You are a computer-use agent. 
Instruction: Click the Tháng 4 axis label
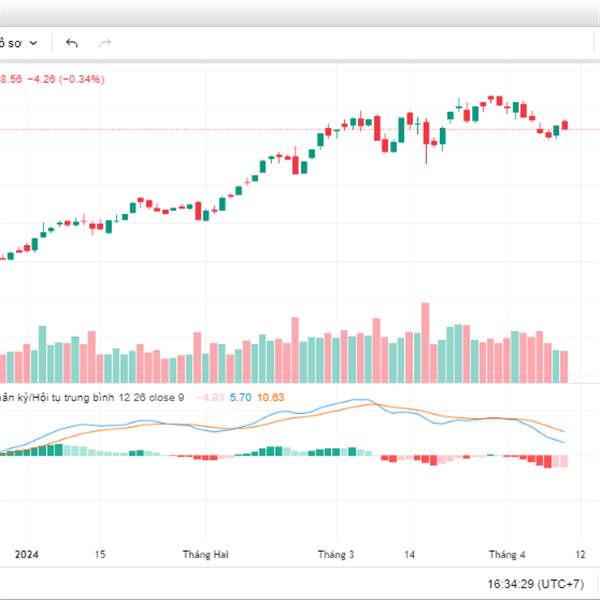(x=507, y=554)
